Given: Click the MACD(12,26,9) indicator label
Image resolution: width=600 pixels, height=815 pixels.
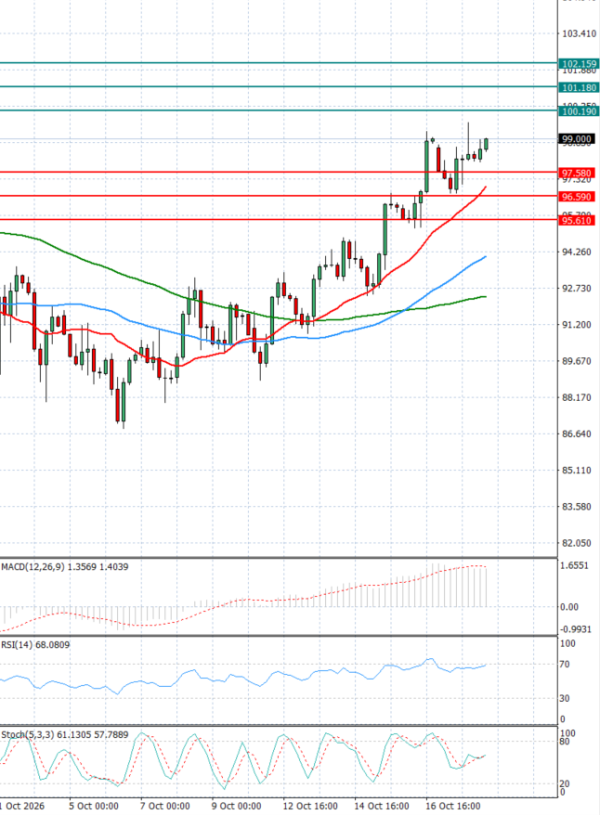Looking at the screenshot, I should coord(33,567).
